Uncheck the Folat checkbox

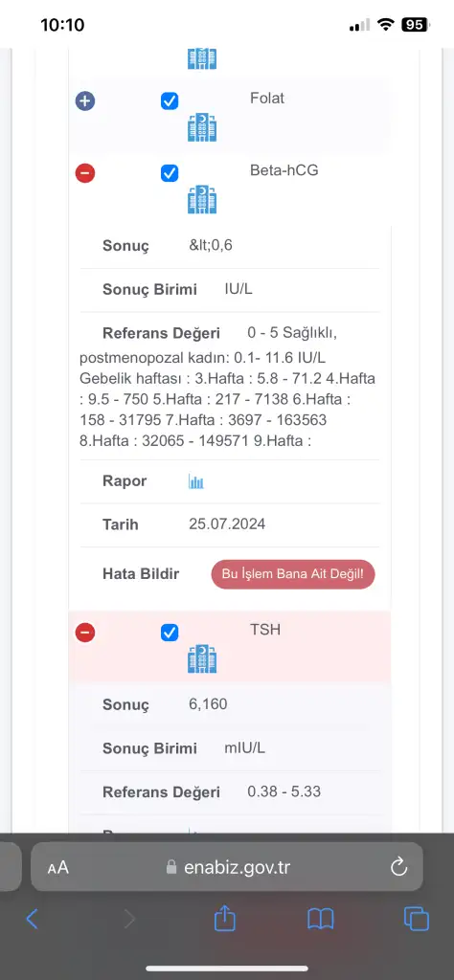[x=170, y=100]
